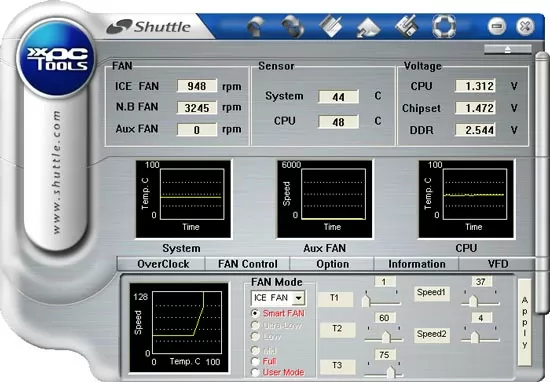
Task: Switch to the FAN Control tab
Action: (x=248, y=264)
